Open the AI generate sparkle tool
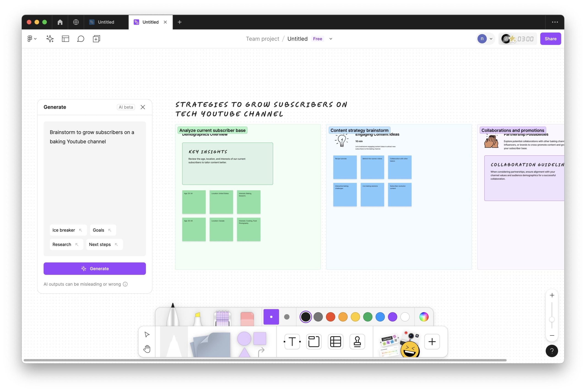Screen dimensions: 586x392 pyautogui.click(x=50, y=39)
